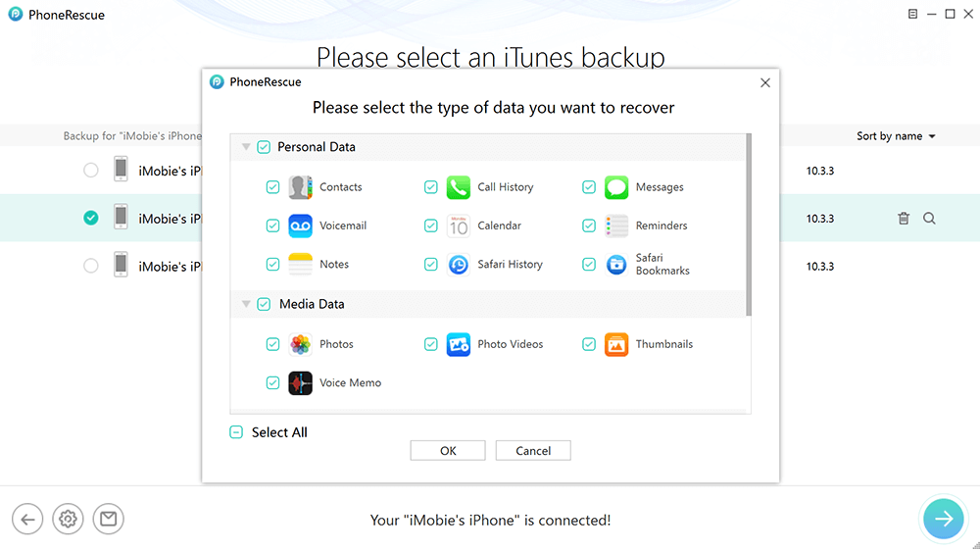Close the data type selection dialog
This screenshot has width=980, height=551.
pyautogui.click(x=765, y=83)
